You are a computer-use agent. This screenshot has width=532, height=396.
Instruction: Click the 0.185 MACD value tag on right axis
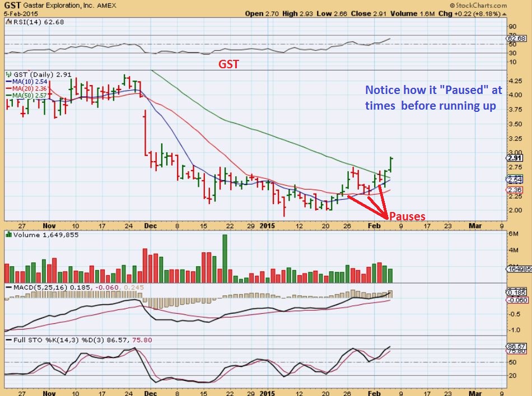point(517,293)
